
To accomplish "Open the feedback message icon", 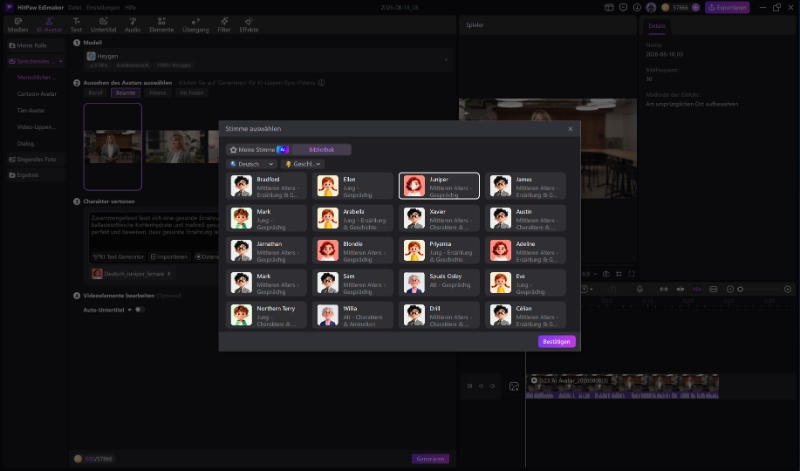I will pos(623,8).
